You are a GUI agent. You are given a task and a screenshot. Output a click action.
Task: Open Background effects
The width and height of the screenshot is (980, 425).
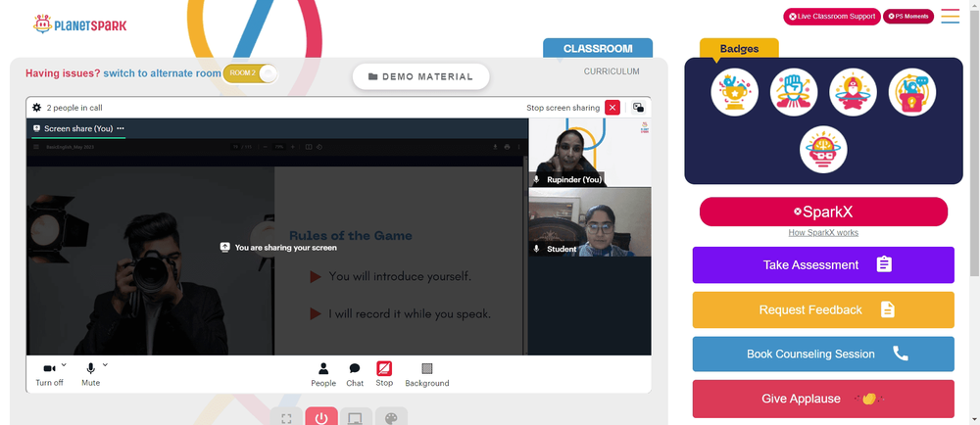[x=427, y=374]
